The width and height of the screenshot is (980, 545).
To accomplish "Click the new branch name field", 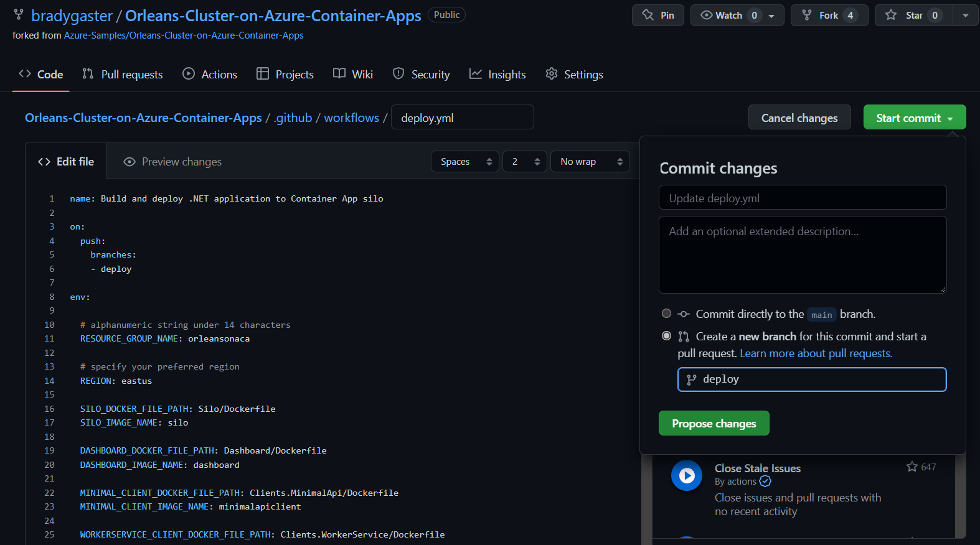I will (812, 380).
